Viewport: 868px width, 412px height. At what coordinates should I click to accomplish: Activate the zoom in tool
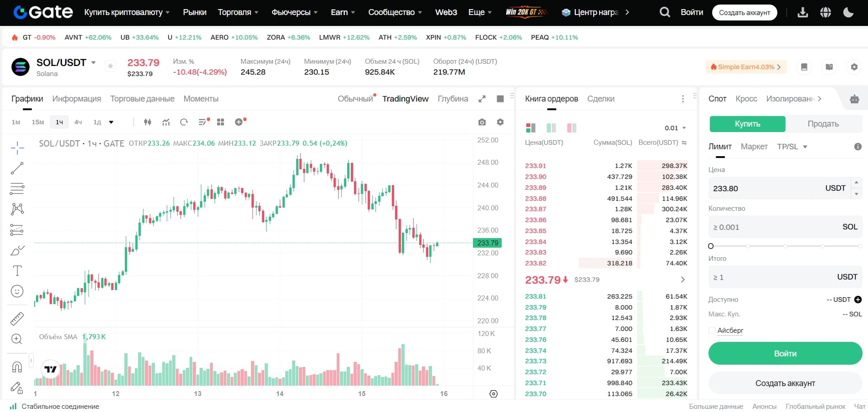pos(17,339)
